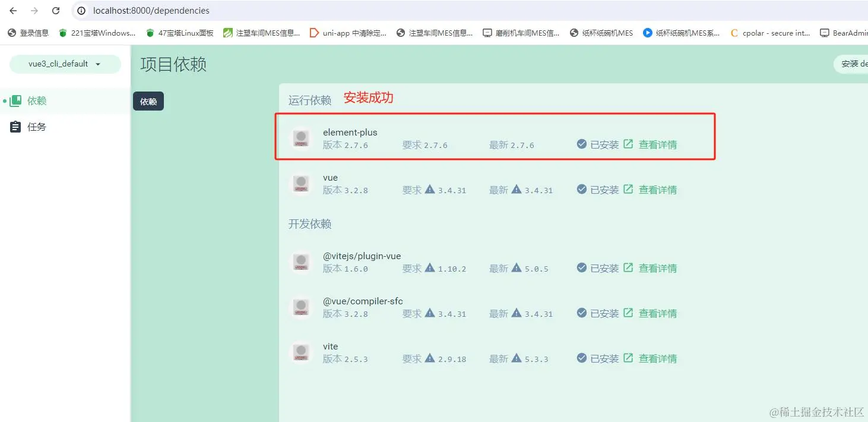Click the warning triangle beside @vue/compiler-sfc 要求 3.4.31
This screenshot has width=868, height=422.
tap(430, 313)
